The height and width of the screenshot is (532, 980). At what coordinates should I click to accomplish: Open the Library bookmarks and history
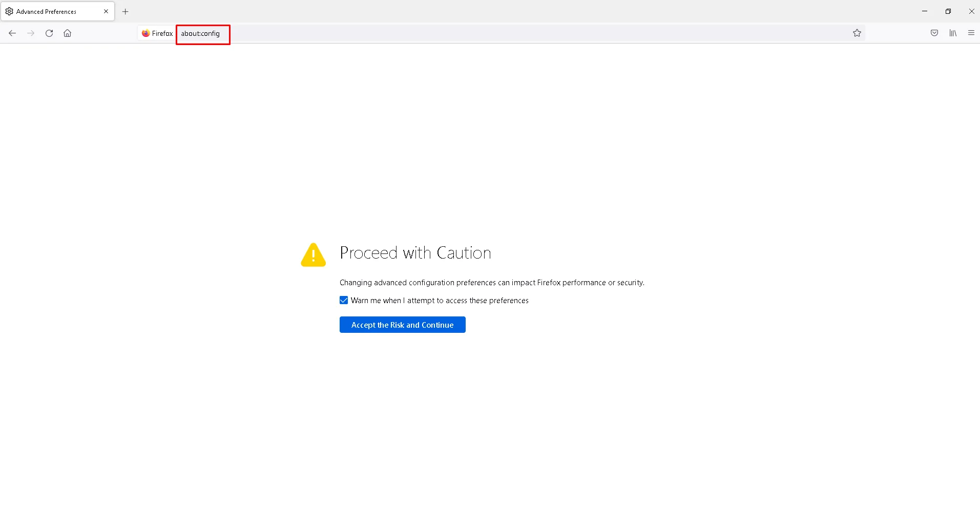point(953,33)
